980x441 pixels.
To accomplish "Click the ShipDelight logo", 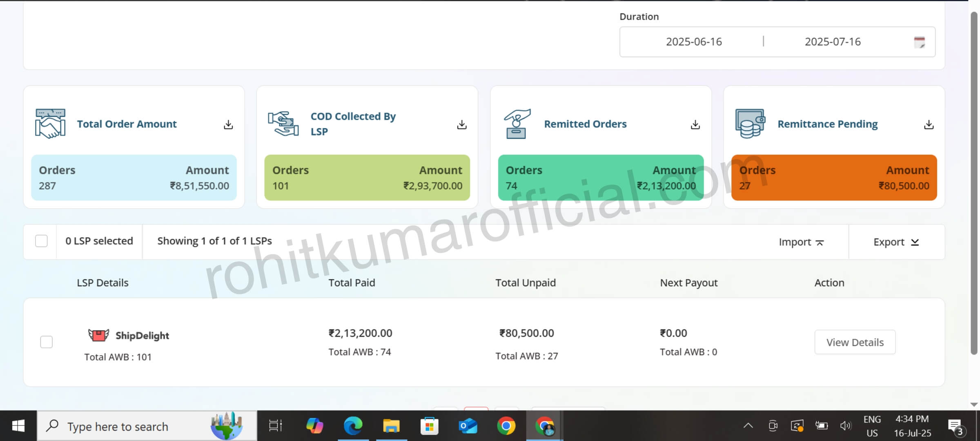I will coord(129,335).
